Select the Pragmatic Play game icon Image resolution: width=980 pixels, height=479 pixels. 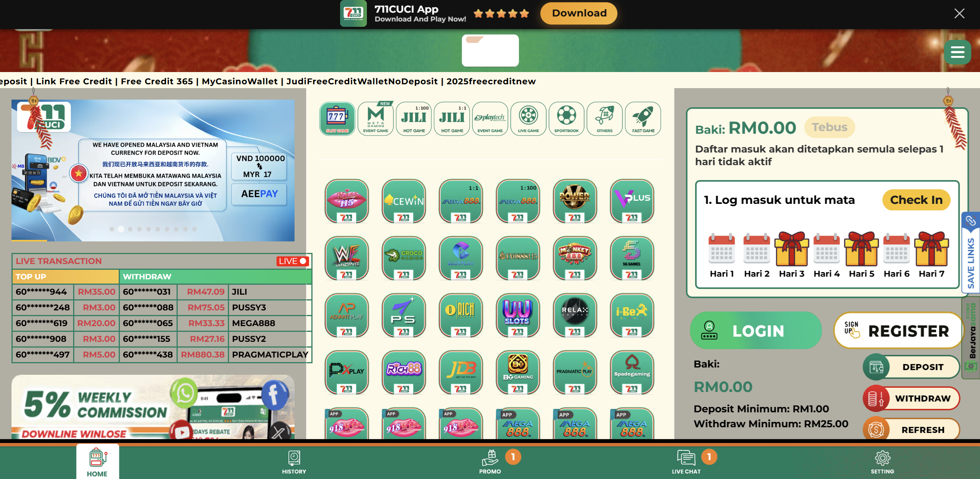(x=574, y=372)
